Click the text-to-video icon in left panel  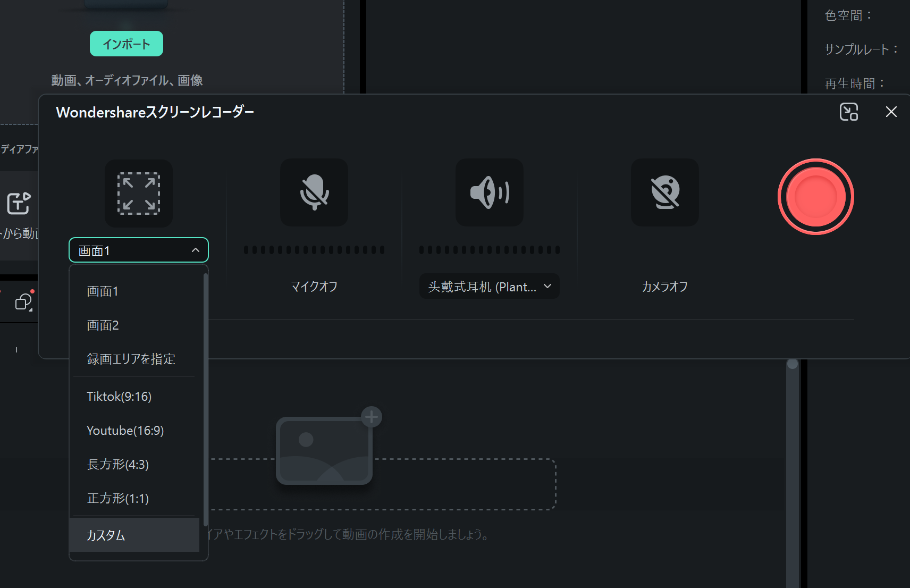pyautogui.click(x=19, y=203)
